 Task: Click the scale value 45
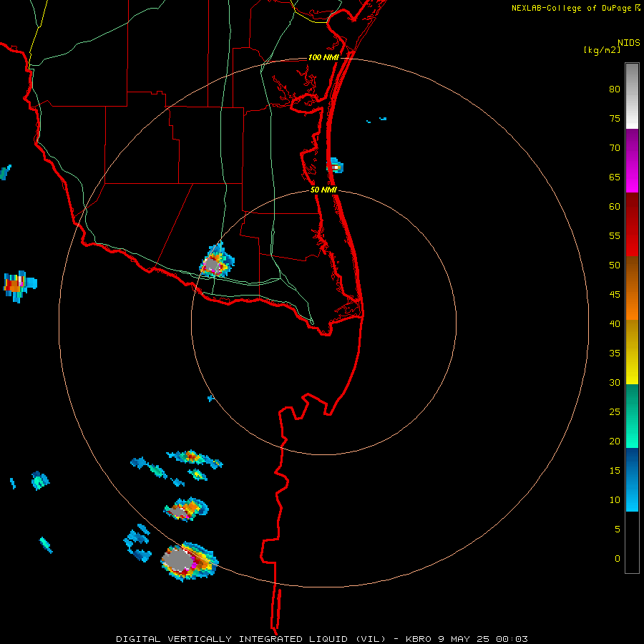(x=615, y=295)
